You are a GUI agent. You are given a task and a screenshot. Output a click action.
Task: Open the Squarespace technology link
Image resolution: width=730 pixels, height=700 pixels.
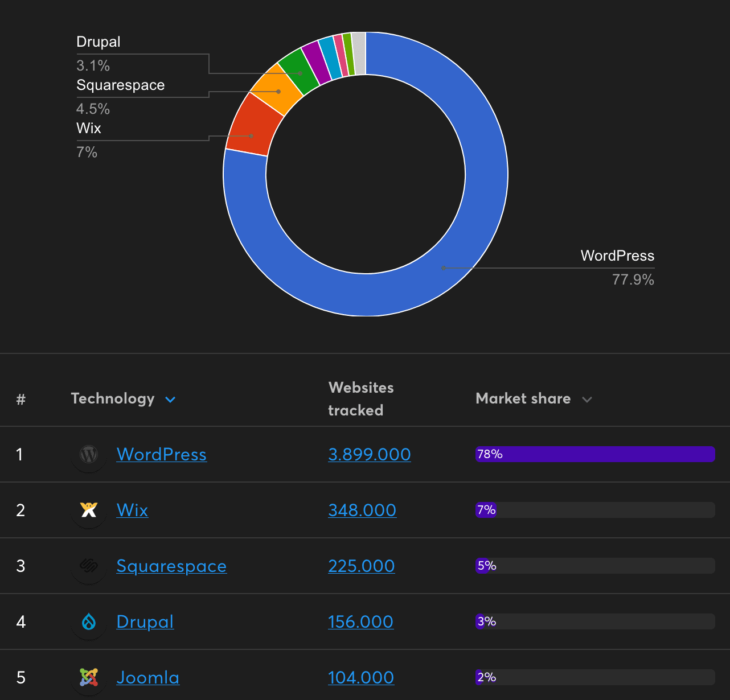click(x=171, y=566)
